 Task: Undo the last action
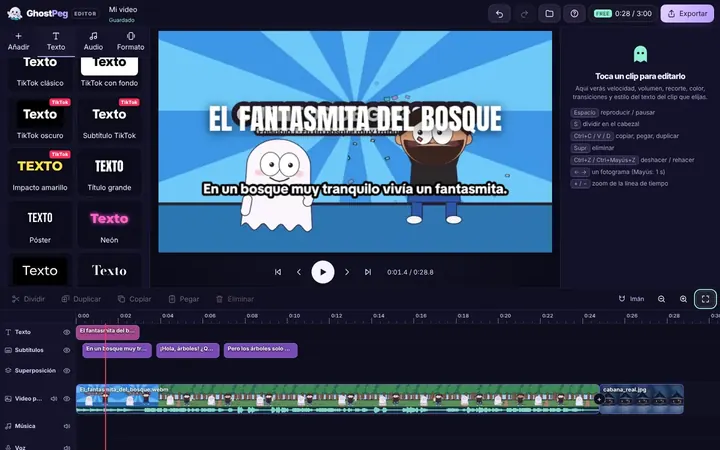point(499,14)
